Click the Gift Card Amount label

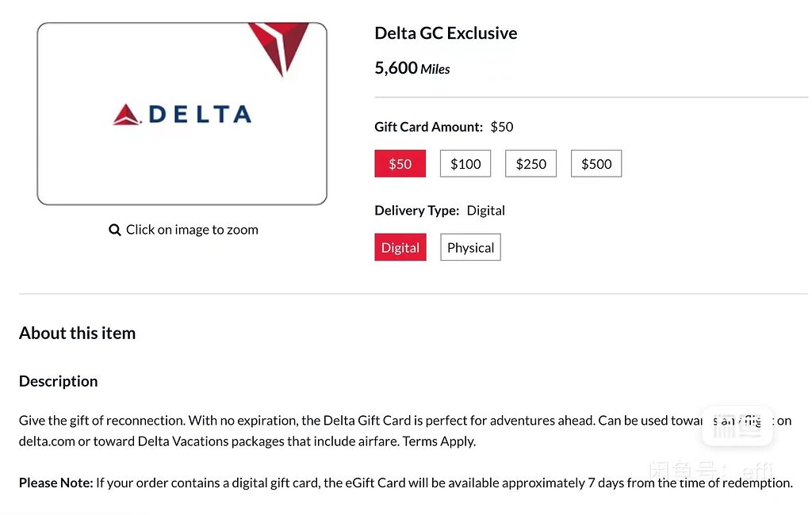(x=428, y=127)
